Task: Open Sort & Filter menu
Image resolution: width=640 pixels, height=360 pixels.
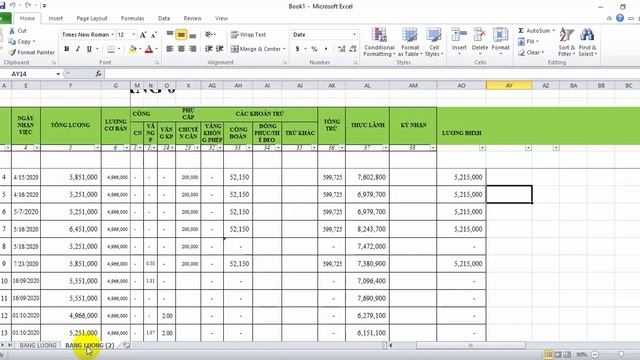Action: (x=567, y=42)
